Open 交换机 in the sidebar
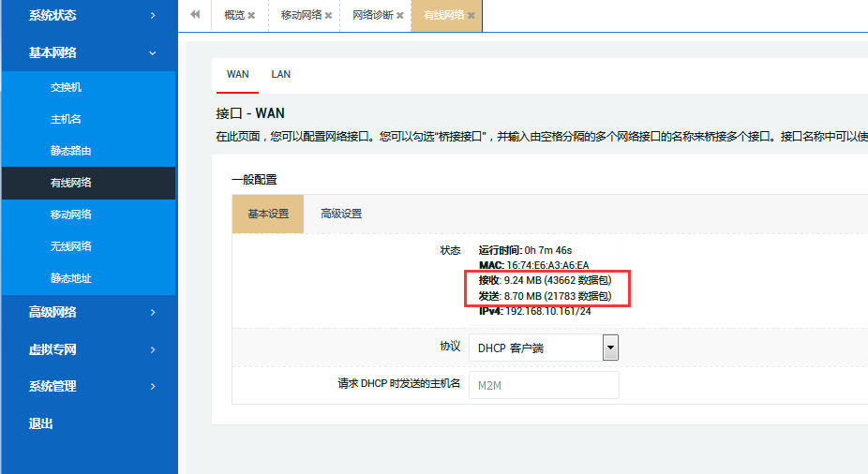The image size is (868, 474). [66, 87]
